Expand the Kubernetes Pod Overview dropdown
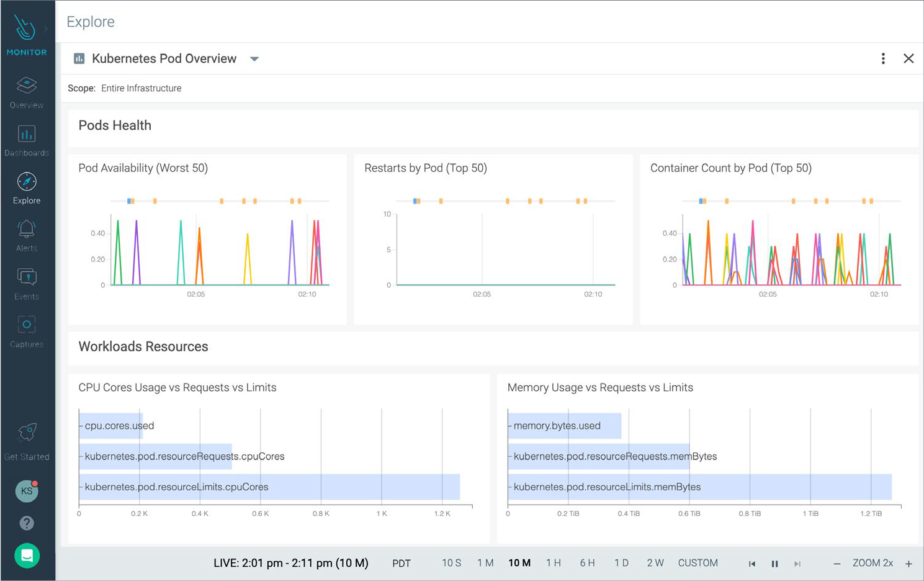924x581 pixels. 254,59
